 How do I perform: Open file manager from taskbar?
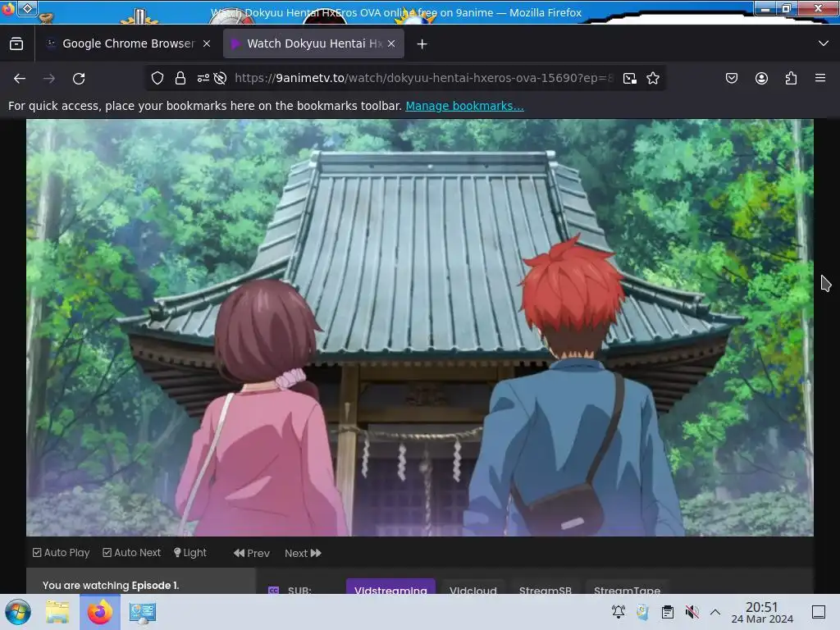[x=57, y=612]
